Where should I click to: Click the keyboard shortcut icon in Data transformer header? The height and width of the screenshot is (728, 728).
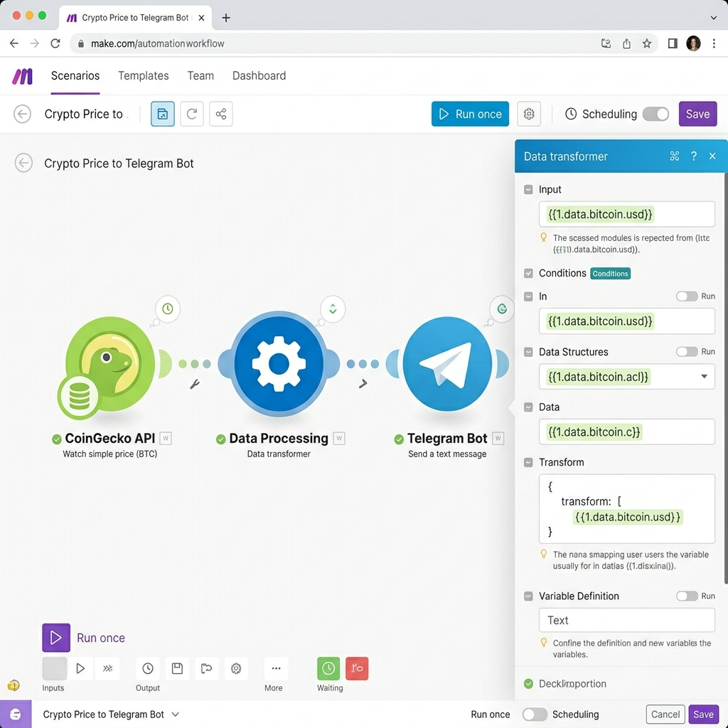[674, 156]
